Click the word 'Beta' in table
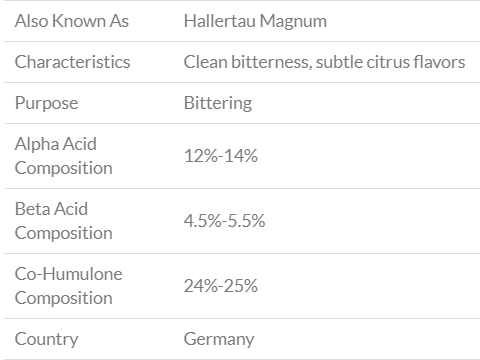Screen dimensions: 480x360 click(32, 209)
